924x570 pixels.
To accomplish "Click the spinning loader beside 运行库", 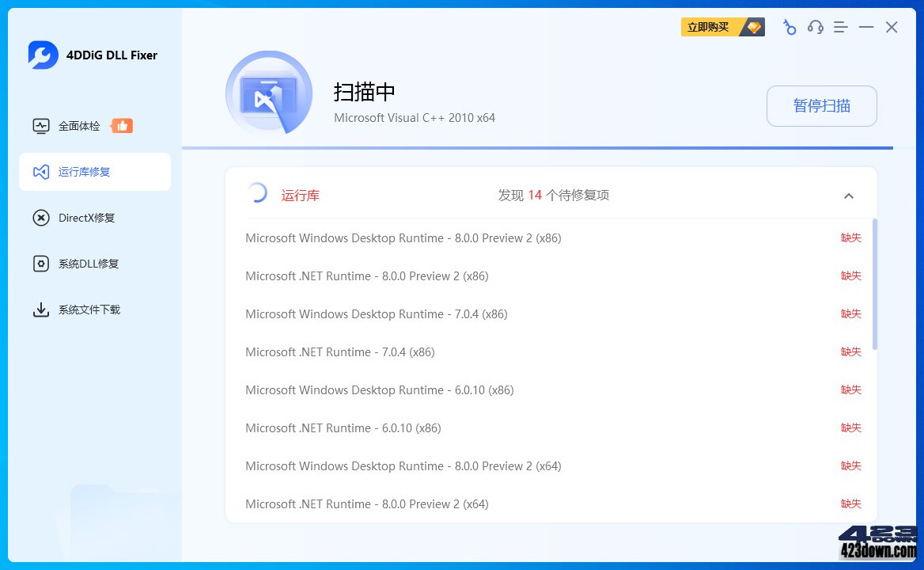I will pyautogui.click(x=257, y=192).
